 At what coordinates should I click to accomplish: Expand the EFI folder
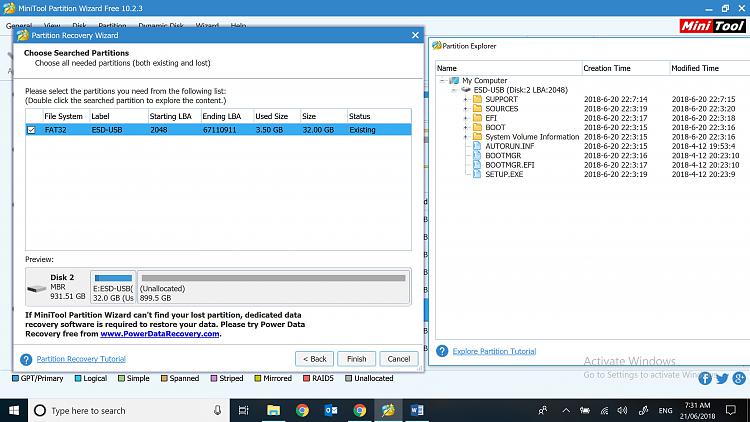coord(465,118)
